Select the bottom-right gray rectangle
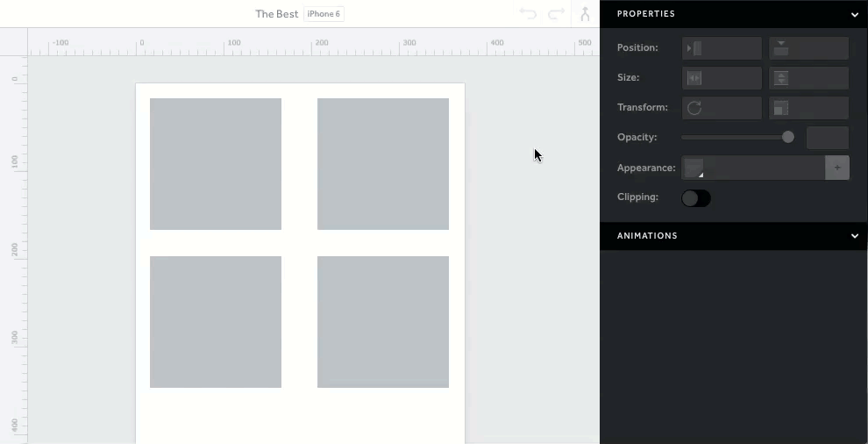Image resolution: width=868 pixels, height=444 pixels. tap(383, 322)
